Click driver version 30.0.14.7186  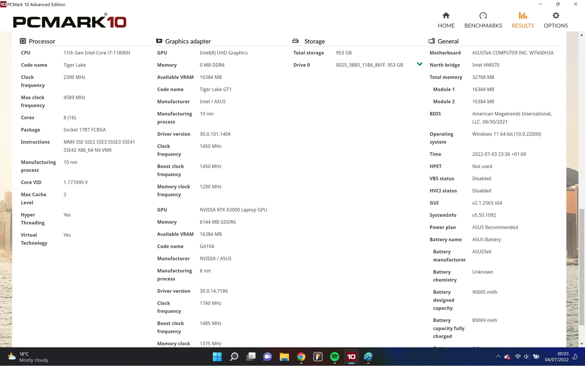pyautogui.click(x=214, y=291)
